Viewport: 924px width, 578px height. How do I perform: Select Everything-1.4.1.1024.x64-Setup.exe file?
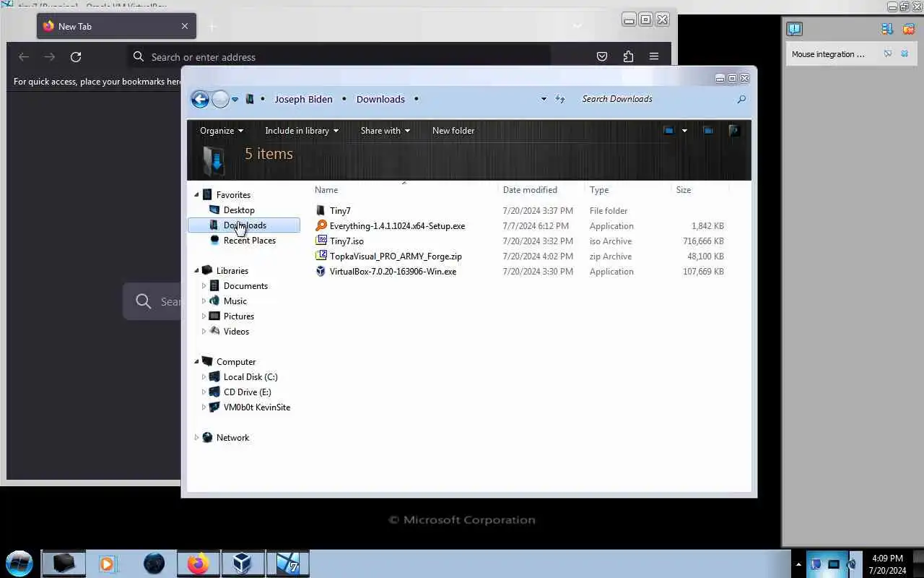pos(397,226)
